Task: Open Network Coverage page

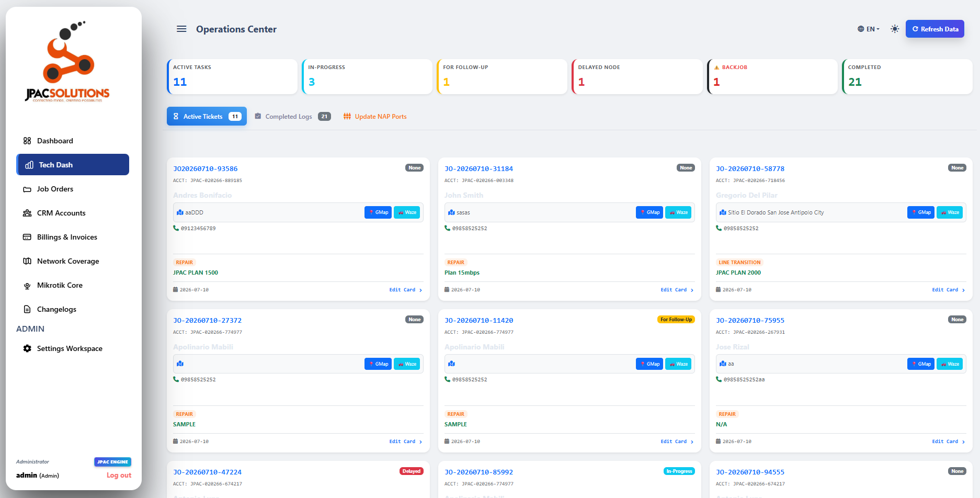Action: pyautogui.click(x=73, y=261)
